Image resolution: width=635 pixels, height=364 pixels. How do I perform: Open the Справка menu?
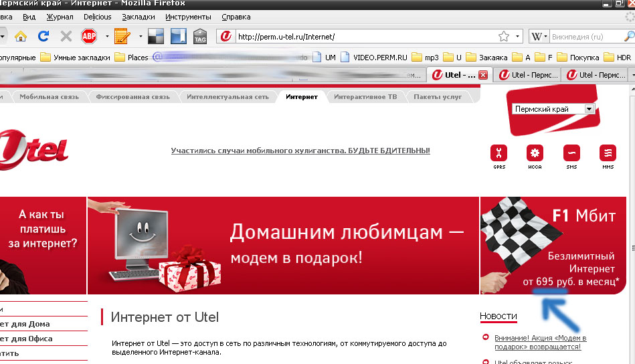coord(236,17)
